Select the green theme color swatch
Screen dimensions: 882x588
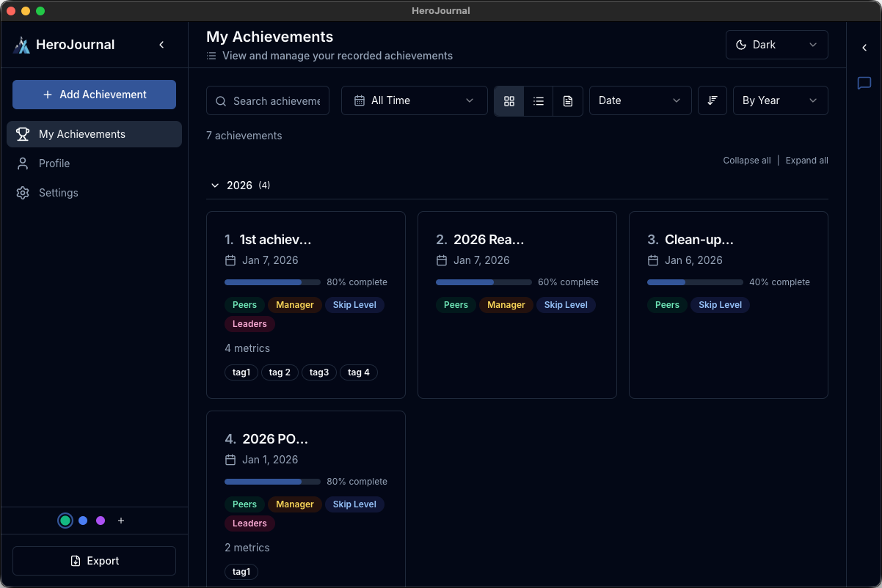(65, 520)
